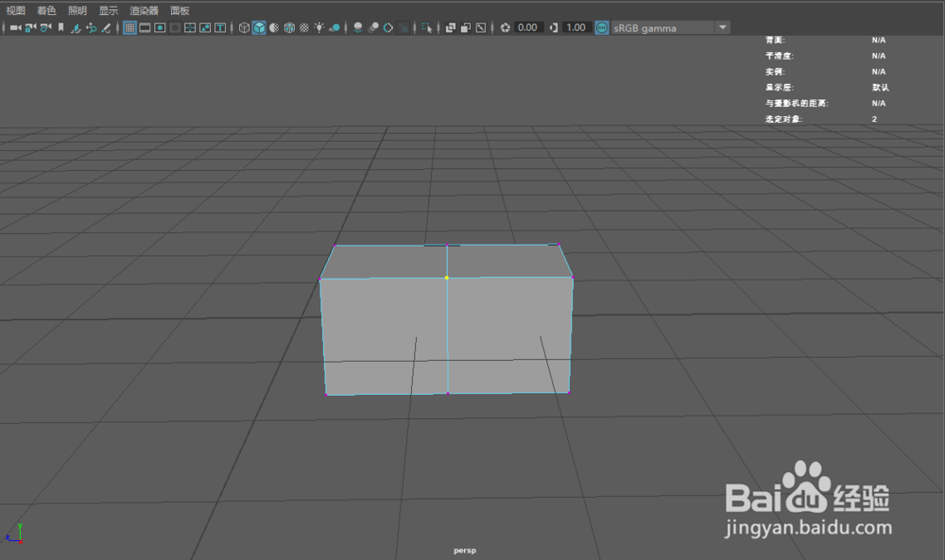
Task: Enable Wireframe on Shaded icon
Action: click(289, 27)
